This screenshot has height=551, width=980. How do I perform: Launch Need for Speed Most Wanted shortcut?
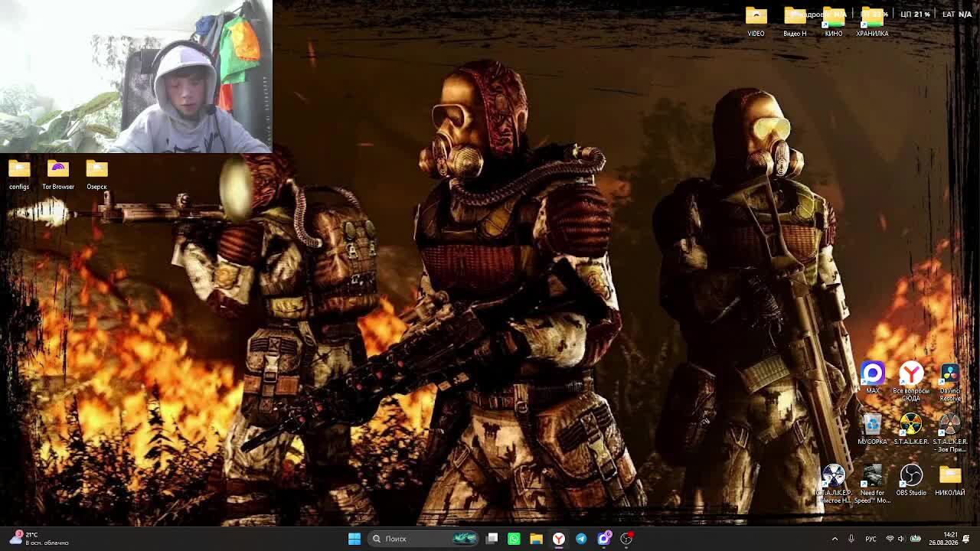pos(872,484)
